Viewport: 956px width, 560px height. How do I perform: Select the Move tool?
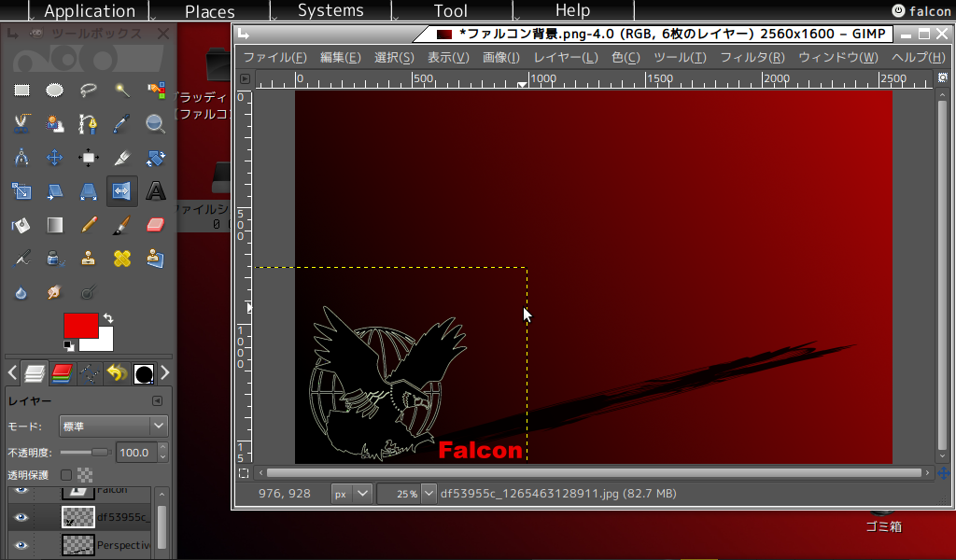(55, 158)
